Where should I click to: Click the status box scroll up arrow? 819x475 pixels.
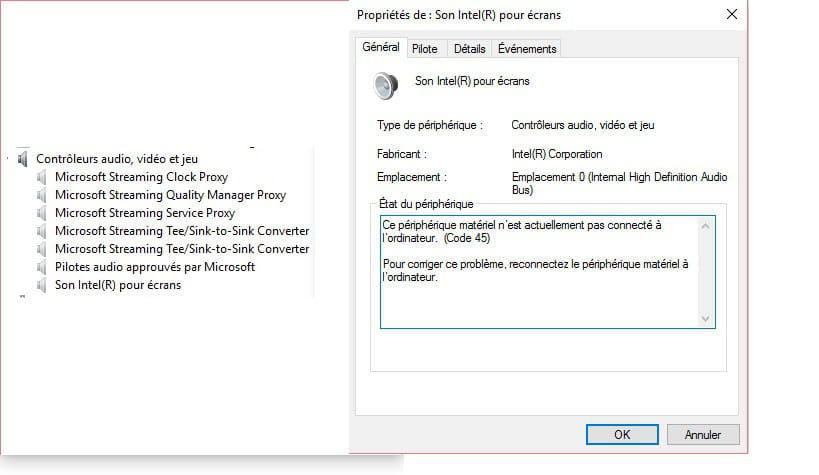[705, 226]
